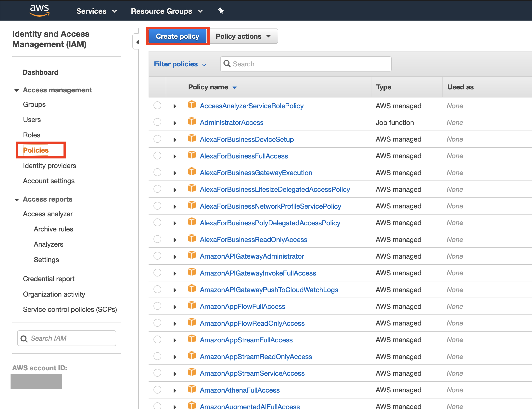The height and width of the screenshot is (409, 532).
Task: Click the policy box icon beside AccessAnalyzerServiceRolePolicy
Action: click(x=192, y=105)
